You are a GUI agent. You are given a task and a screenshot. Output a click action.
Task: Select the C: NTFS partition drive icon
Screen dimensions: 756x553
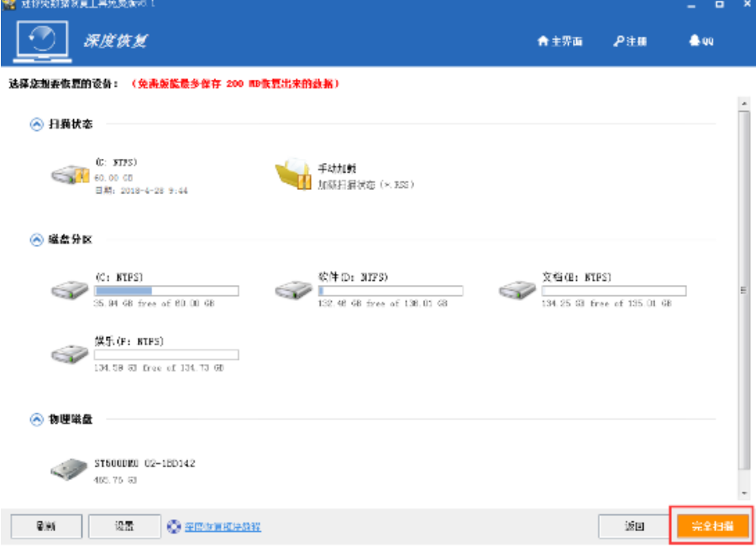(x=70, y=290)
